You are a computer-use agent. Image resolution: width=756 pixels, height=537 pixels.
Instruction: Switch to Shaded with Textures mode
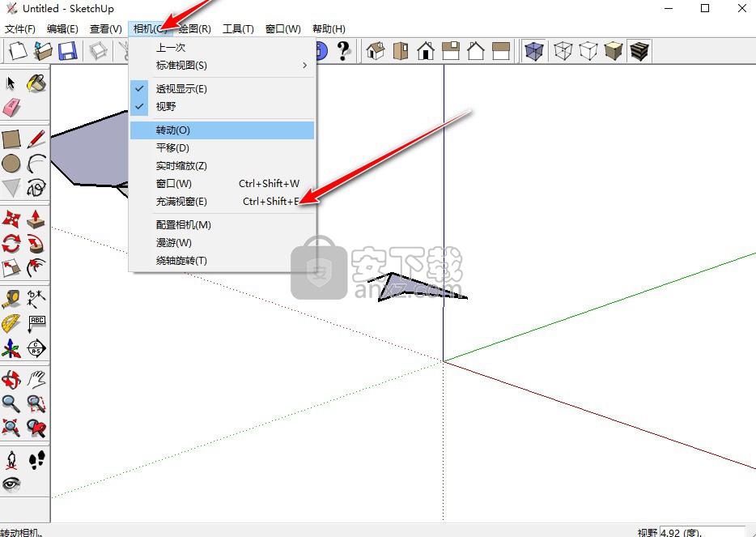[x=639, y=51]
